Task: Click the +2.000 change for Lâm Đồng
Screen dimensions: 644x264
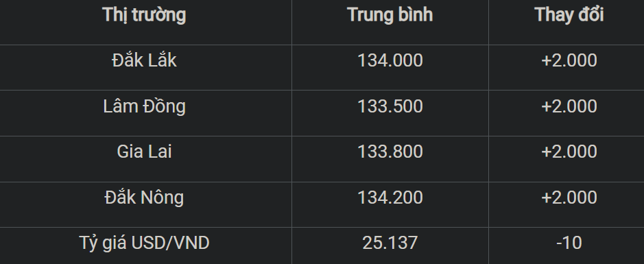Action: click(569, 106)
